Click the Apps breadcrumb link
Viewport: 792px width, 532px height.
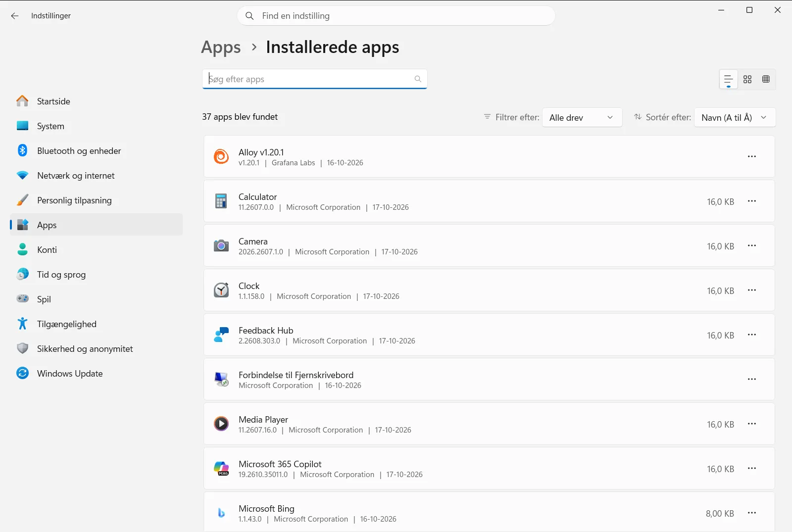coord(221,47)
